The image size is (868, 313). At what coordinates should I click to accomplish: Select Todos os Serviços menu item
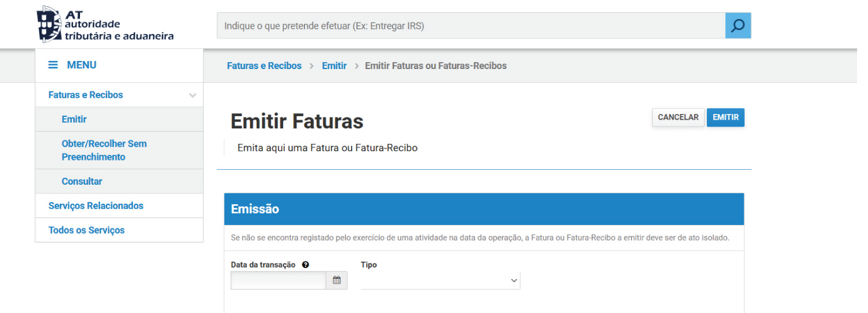coord(86,230)
